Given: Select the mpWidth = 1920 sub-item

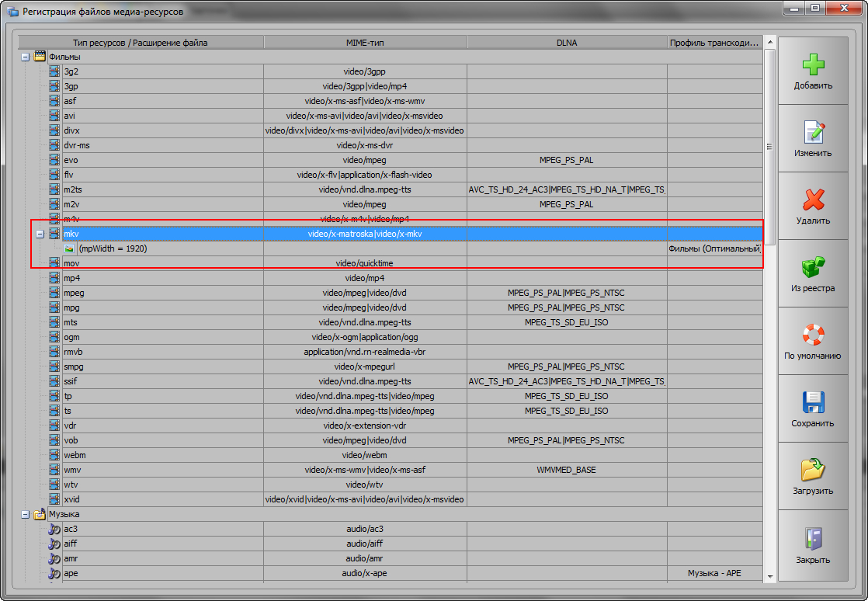Looking at the screenshot, I should point(113,248).
